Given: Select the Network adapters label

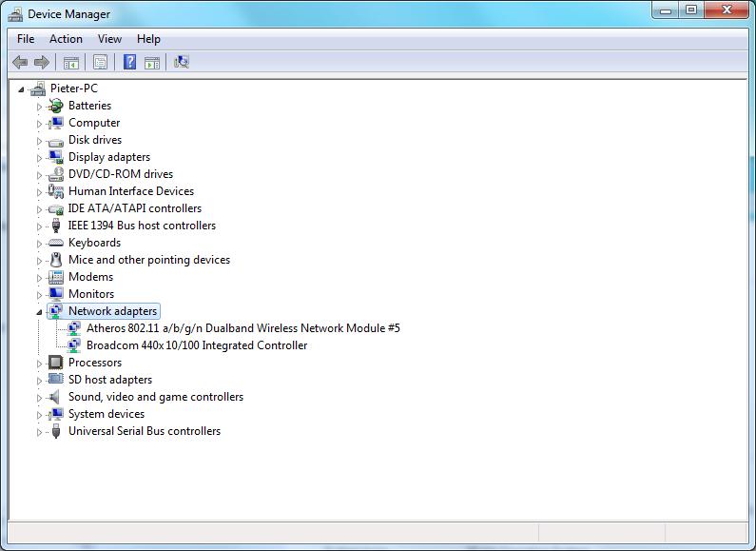Looking at the screenshot, I should tap(113, 311).
